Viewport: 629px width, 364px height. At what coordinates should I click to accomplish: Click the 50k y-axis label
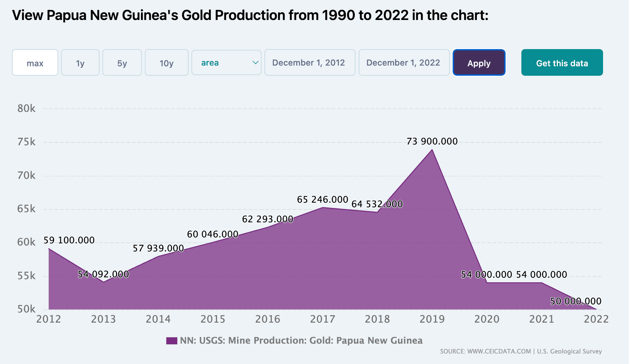pyautogui.click(x=27, y=309)
